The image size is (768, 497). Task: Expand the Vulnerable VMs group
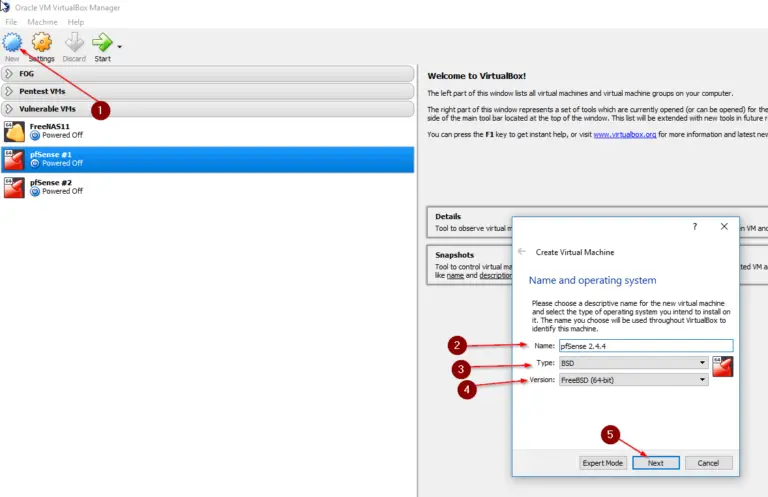[208, 109]
